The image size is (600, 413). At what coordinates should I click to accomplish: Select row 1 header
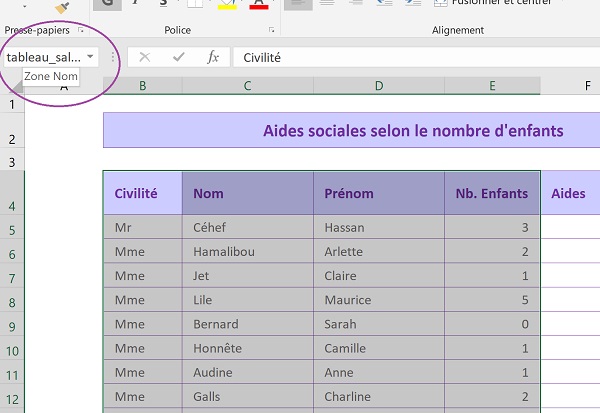coord(12,104)
